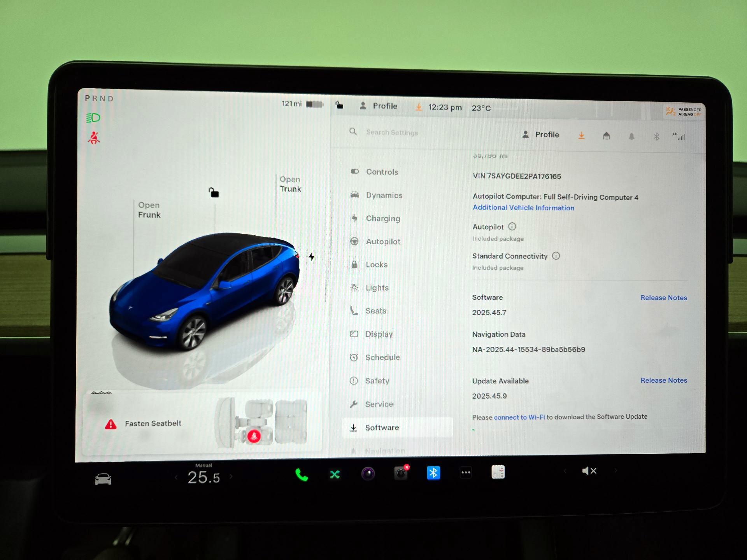
Task: Switch to the Software settings tab
Action: point(382,427)
